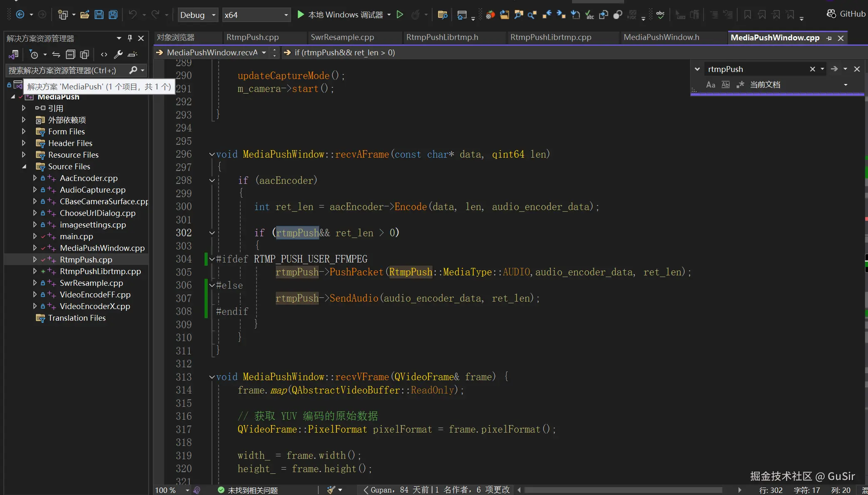Image resolution: width=868 pixels, height=495 pixels.
Task: Click the Find in Files toolbar icon
Action: (x=443, y=15)
